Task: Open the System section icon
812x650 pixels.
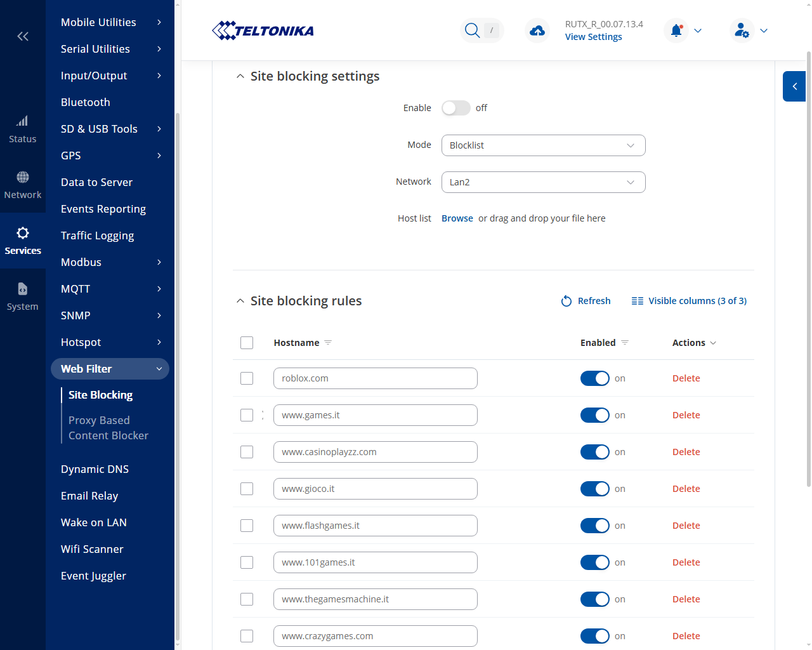Action: (x=23, y=289)
